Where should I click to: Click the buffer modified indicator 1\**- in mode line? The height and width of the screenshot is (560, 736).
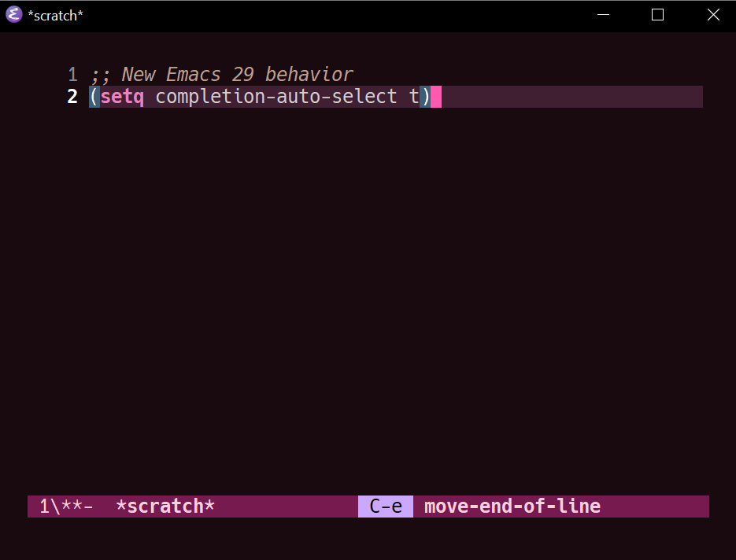66,507
